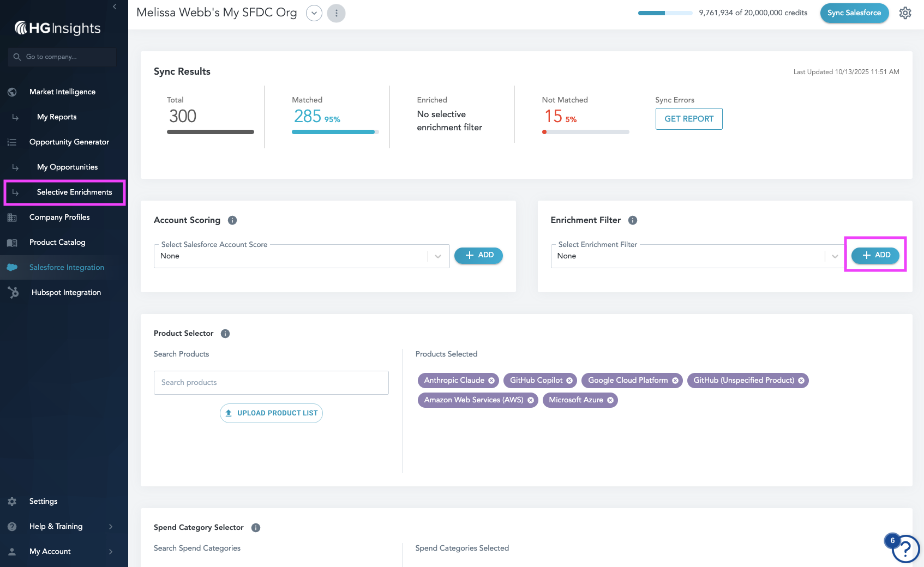The height and width of the screenshot is (567, 924).
Task: Click the Search products input field
Action: point(271,383)
